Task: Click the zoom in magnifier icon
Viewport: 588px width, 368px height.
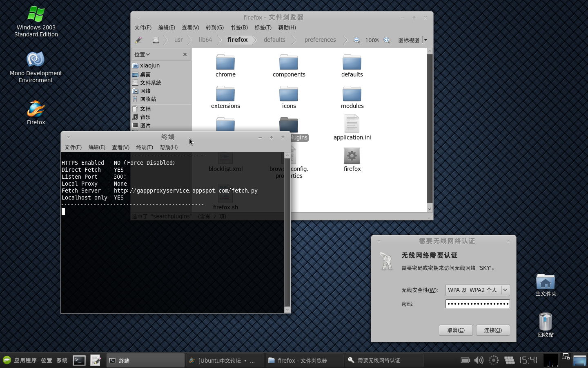Action: coord(387,40)
